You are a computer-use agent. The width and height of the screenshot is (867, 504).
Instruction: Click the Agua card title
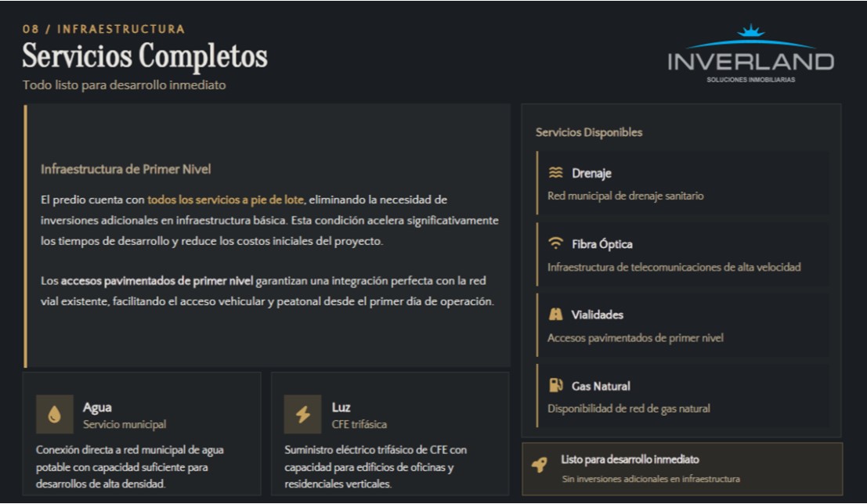pos(97,407)
